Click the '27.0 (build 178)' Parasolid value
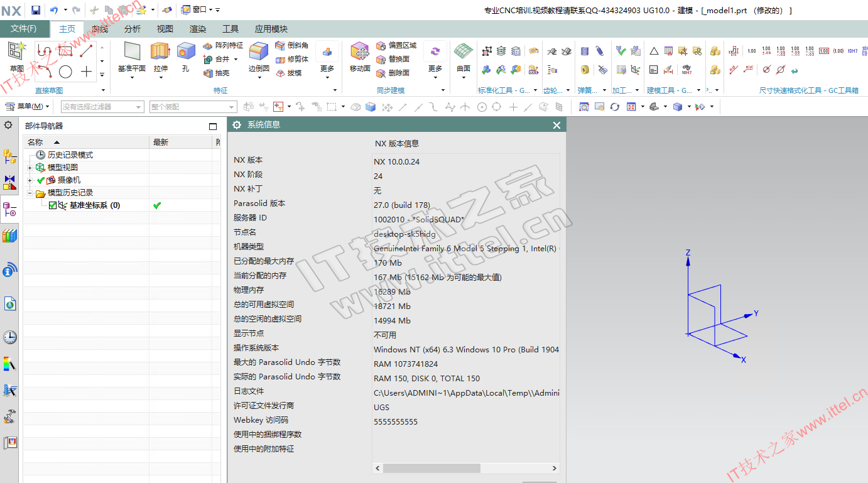 click(402, 205)
